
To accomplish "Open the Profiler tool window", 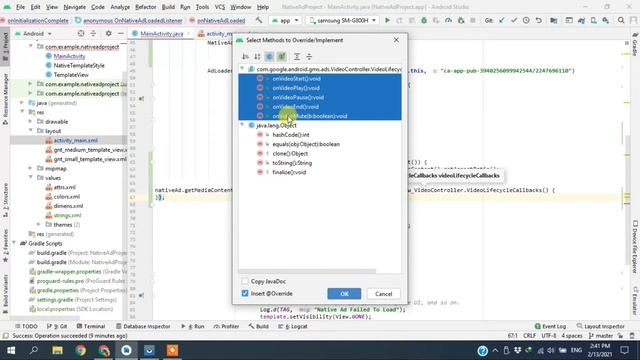I will coord(227,326).
